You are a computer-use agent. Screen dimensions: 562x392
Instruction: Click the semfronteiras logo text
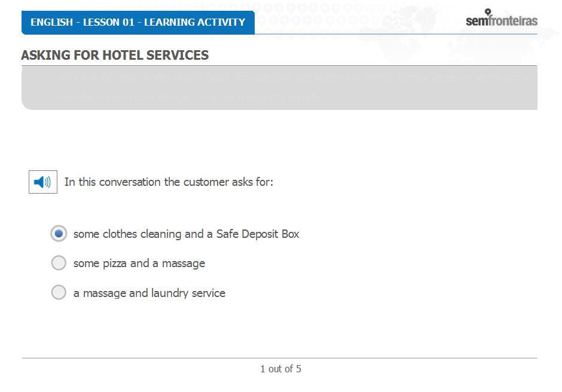(x=502, y=21)
